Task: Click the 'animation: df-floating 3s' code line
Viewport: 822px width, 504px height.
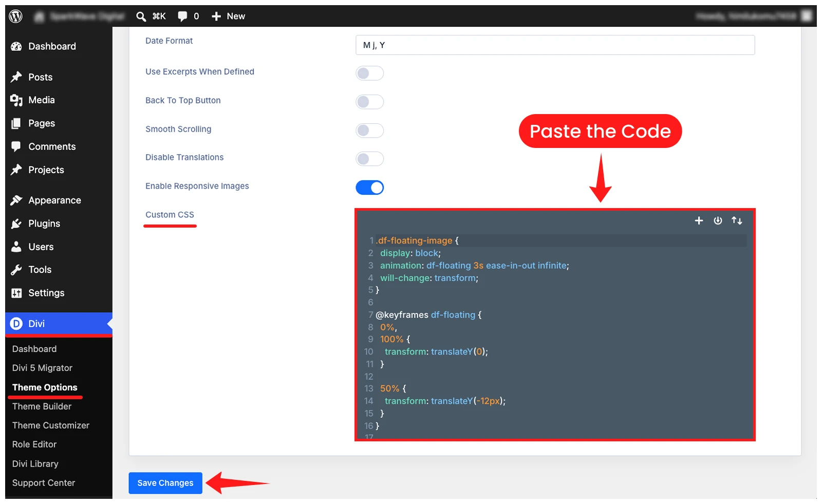Action: pos(475,266)
